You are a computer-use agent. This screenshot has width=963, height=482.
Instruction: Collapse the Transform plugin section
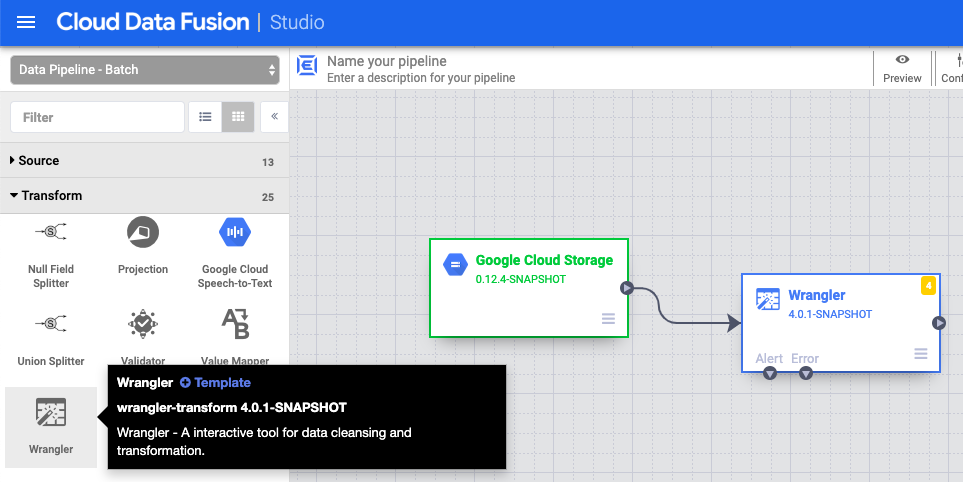[46, 196]
